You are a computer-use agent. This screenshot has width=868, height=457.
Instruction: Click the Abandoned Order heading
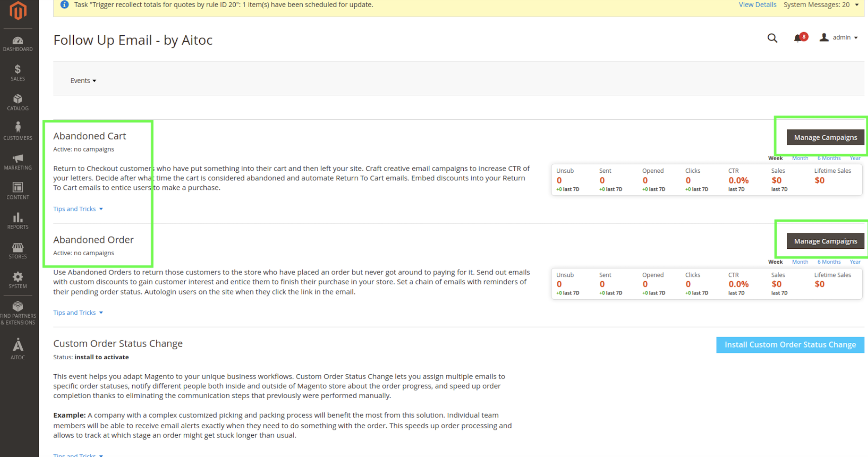pyautogui.click(x=93, y=240)
